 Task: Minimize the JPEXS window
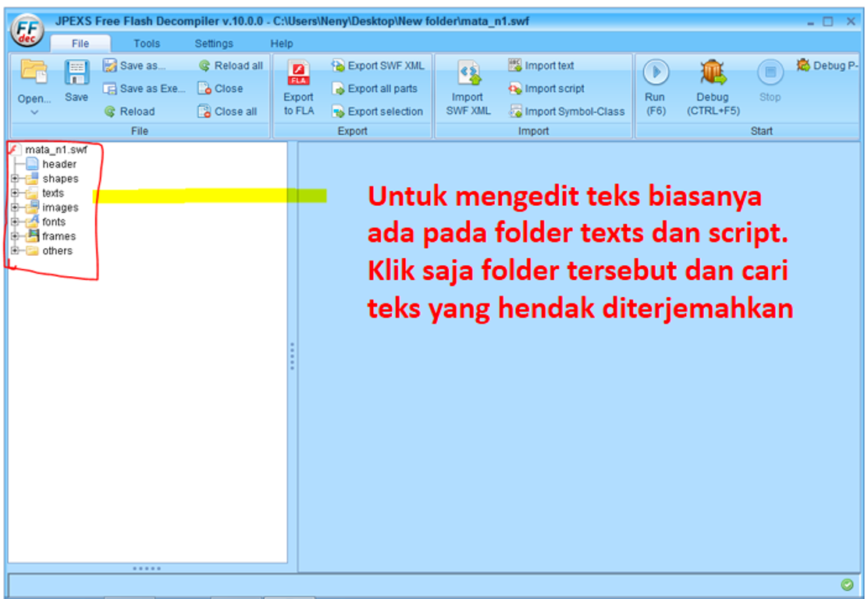810,23
